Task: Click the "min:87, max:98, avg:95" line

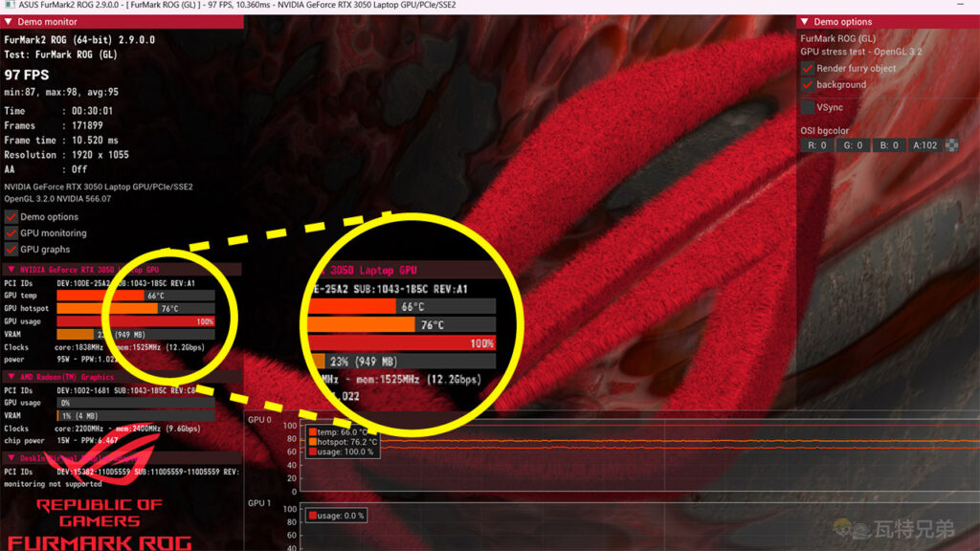Action: [61, 92]
